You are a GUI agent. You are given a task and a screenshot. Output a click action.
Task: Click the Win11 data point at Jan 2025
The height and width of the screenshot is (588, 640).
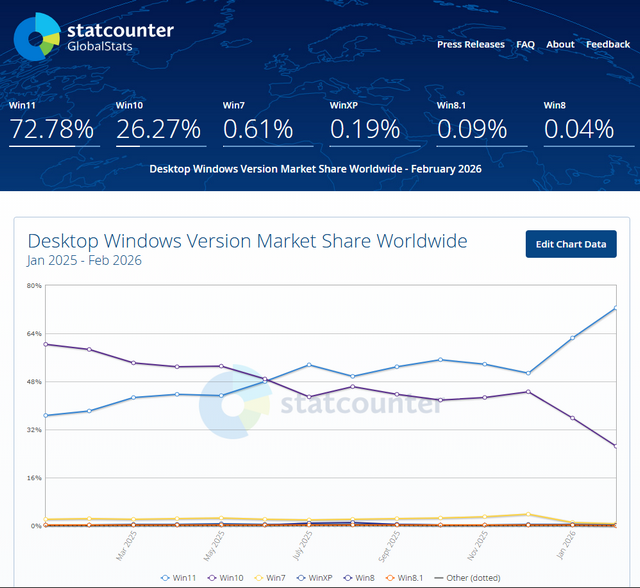pyautogui.click(x=45, y=415)
